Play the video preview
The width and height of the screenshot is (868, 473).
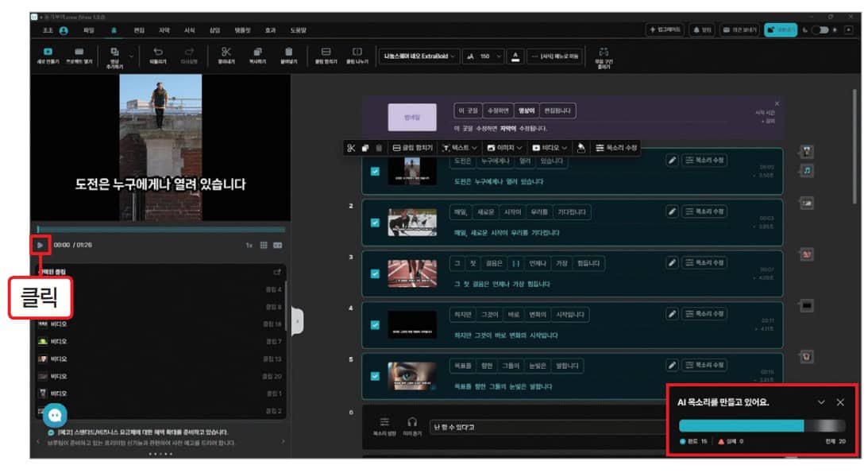coord(41,245)
